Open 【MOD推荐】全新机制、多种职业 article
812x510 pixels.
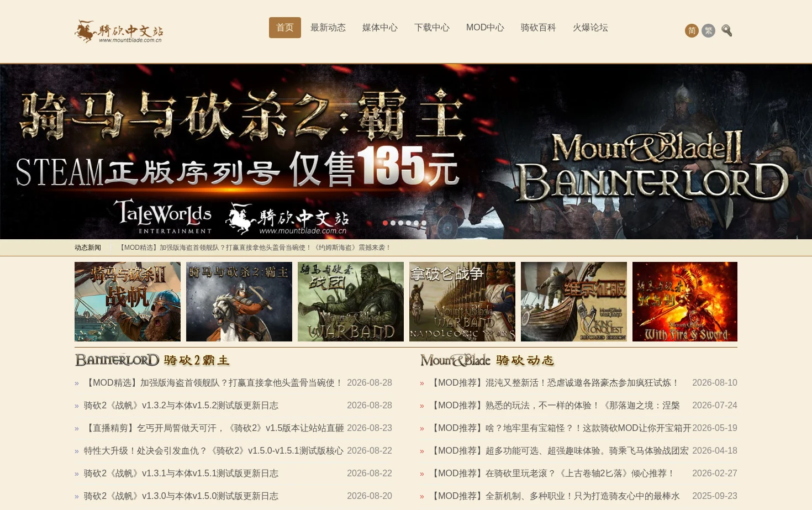[554, 496]
